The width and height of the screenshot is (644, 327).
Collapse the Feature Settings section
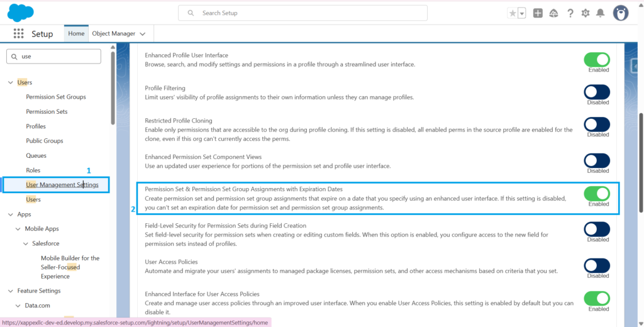click(11, 291)
